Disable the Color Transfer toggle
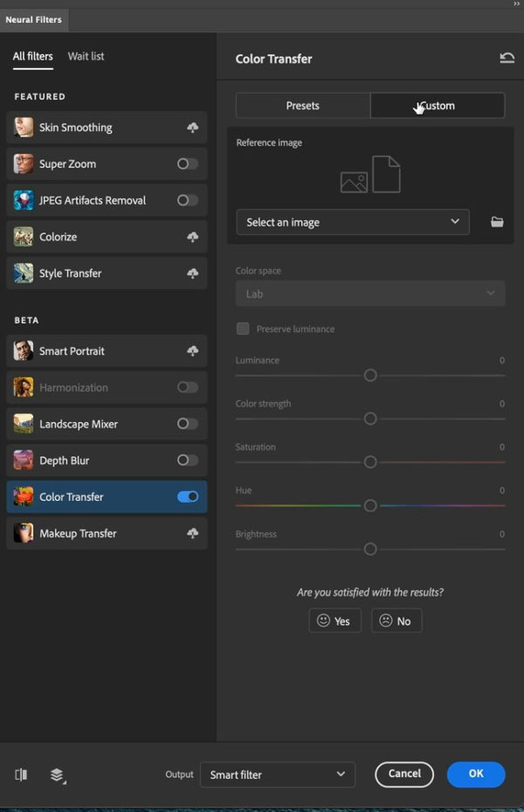Viewport: 524px width, 812px height. pos(188,496)
